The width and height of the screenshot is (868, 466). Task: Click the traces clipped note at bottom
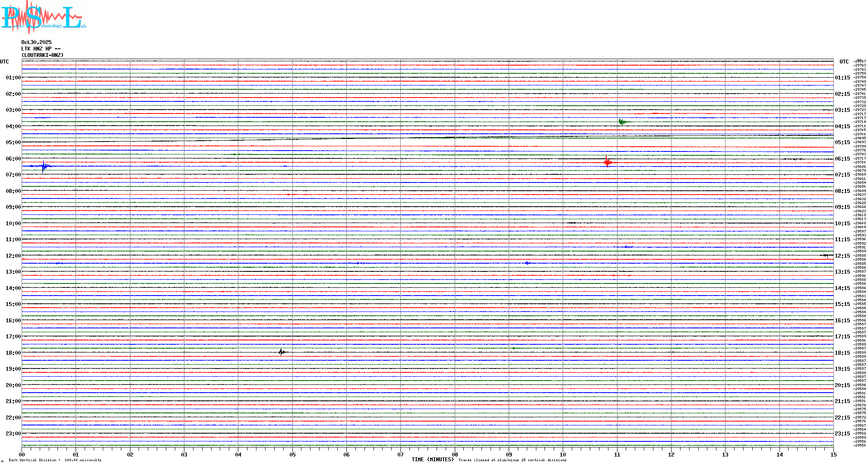coord(512,460)
